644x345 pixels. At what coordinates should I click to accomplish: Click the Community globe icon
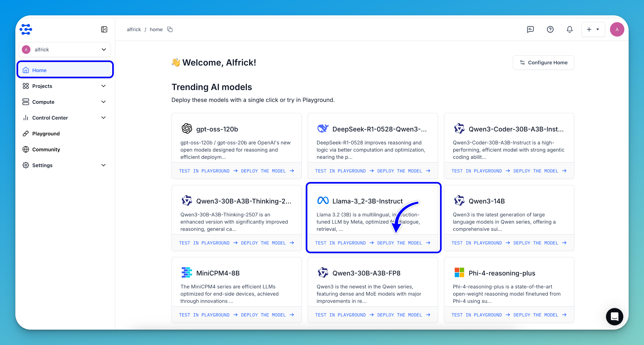click(x=26, y=149)
